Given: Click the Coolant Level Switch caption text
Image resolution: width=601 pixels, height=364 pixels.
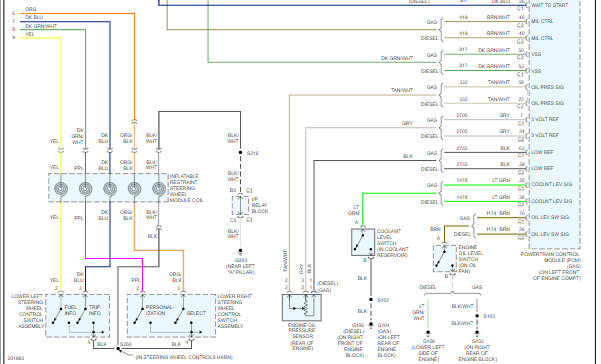Looking at the screenshot, I should 392,243.
